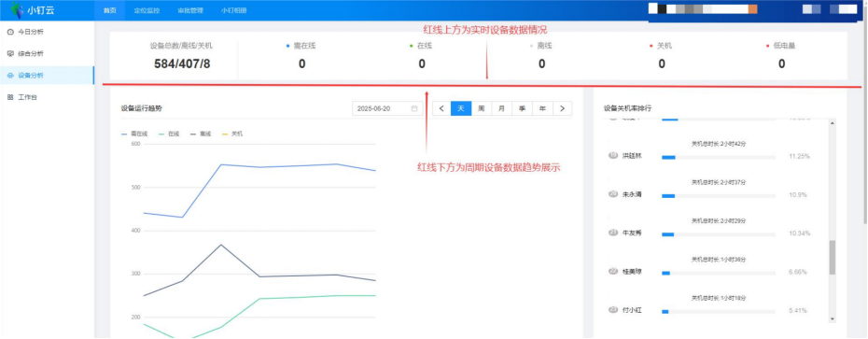Viewport: 868px width, 339px height.
Task: Click the 小钉云 logo icon
Action: (x=17, y=9)
